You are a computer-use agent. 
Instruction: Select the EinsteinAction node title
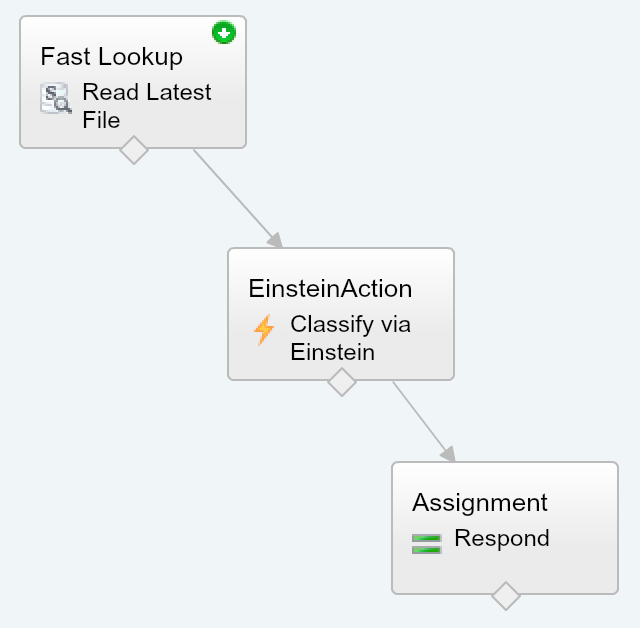tap(330, 288)
